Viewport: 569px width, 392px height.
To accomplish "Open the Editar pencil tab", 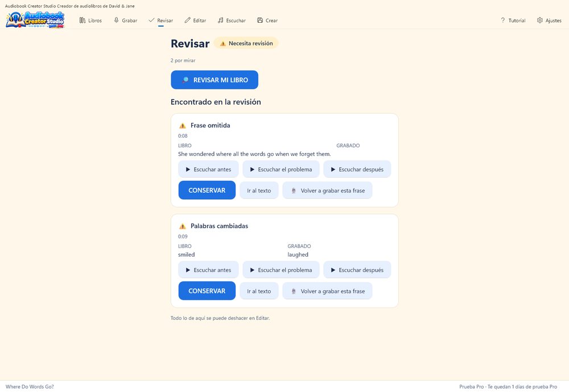I will point(195,20).
